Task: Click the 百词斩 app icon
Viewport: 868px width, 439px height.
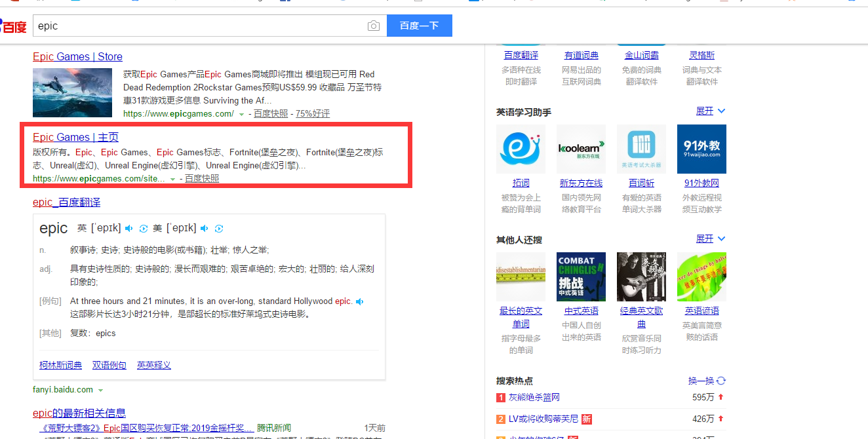Action: [641, 149]
